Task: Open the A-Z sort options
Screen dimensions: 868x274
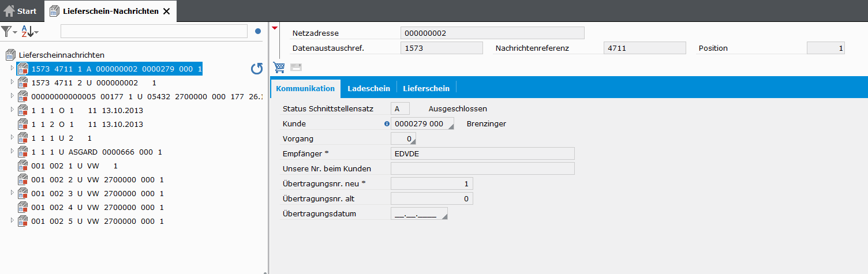Action: pos(29,32)
